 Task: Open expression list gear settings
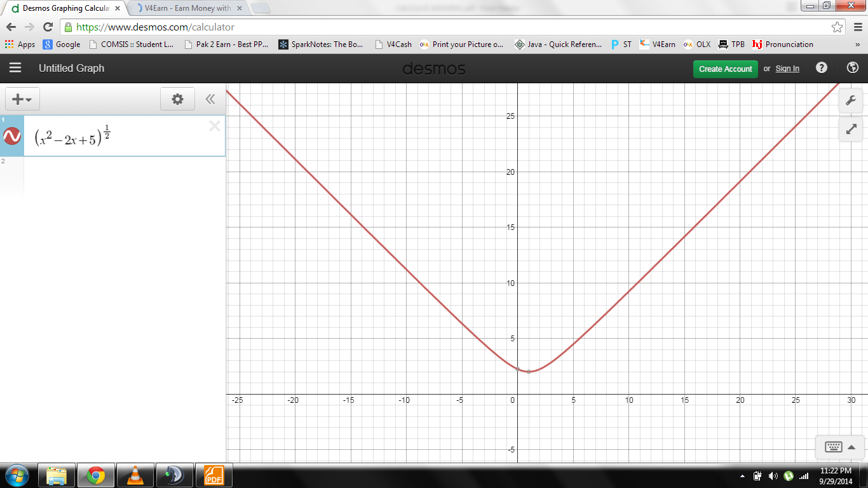[x=177, y=99]
